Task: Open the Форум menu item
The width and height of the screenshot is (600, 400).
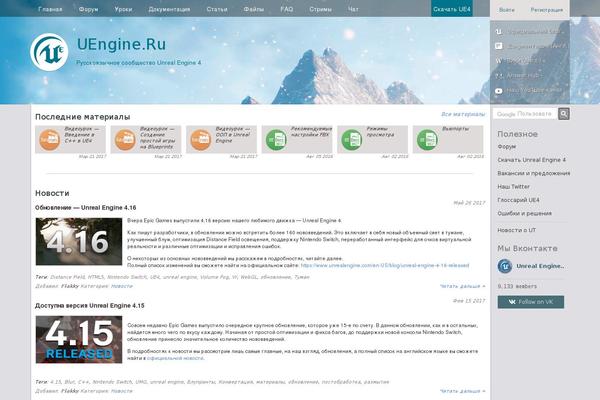Action: [x=88, y=9]
